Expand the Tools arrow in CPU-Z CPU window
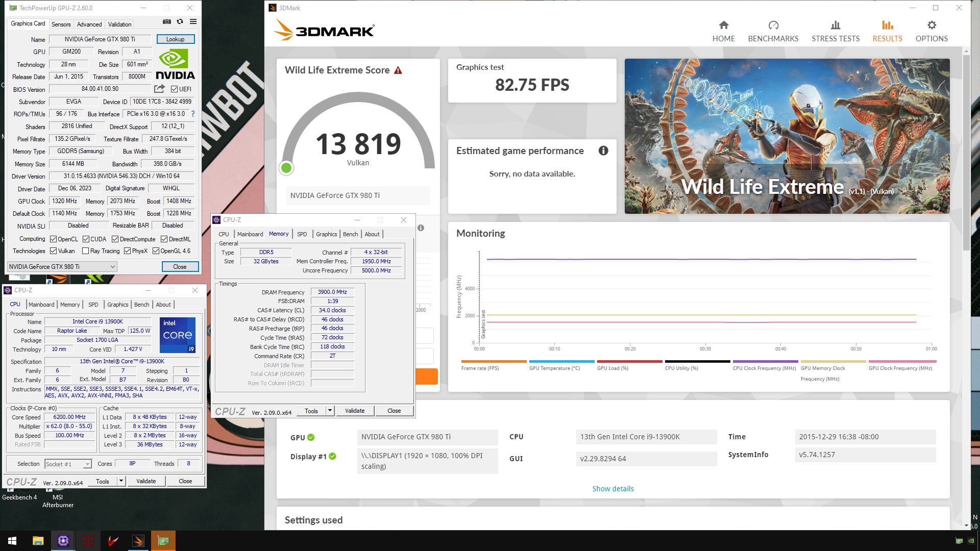The width and height of the screenshot is (980, 551). [x=121, y=481]
